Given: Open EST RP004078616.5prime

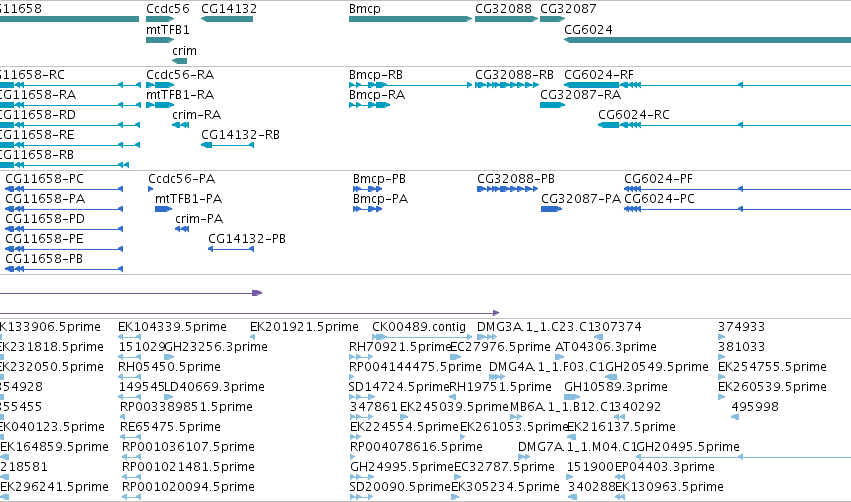Looking at the screenshot, I should 416,448.
